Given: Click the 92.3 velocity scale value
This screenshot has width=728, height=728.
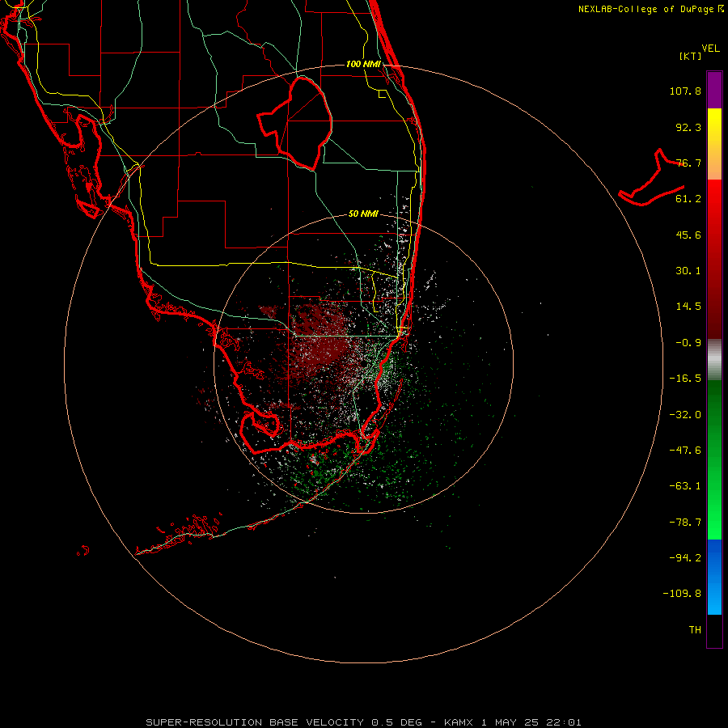Looking at the screenshot, I should 688,127.
